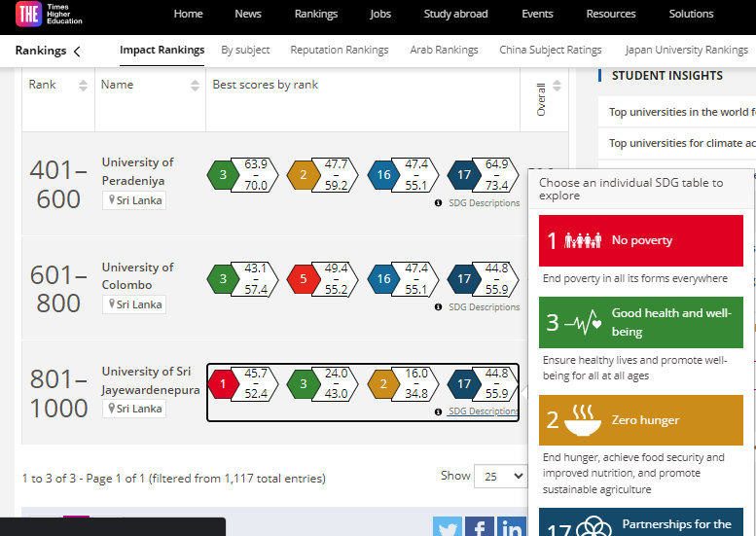Open SDG Descriptions link in Sri Jayewardenepura row

[484, 411]
